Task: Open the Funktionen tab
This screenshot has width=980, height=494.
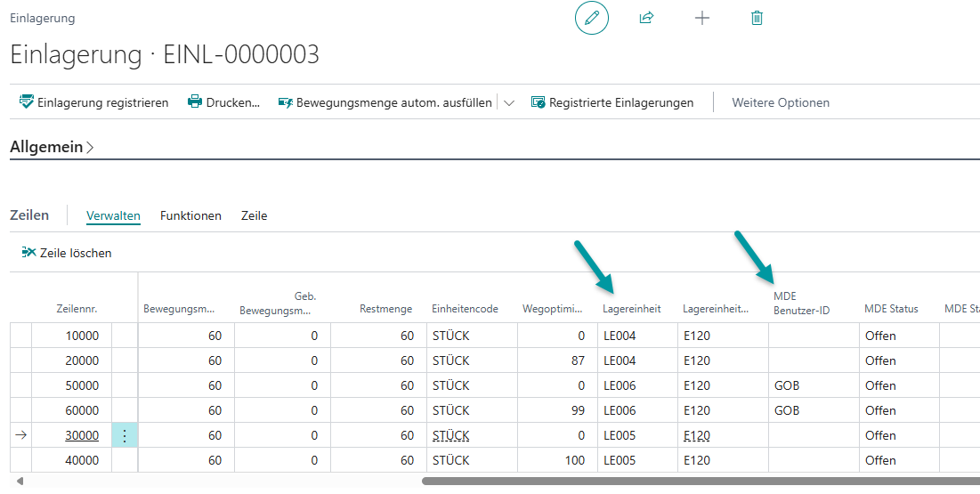Action: (190, 215)
